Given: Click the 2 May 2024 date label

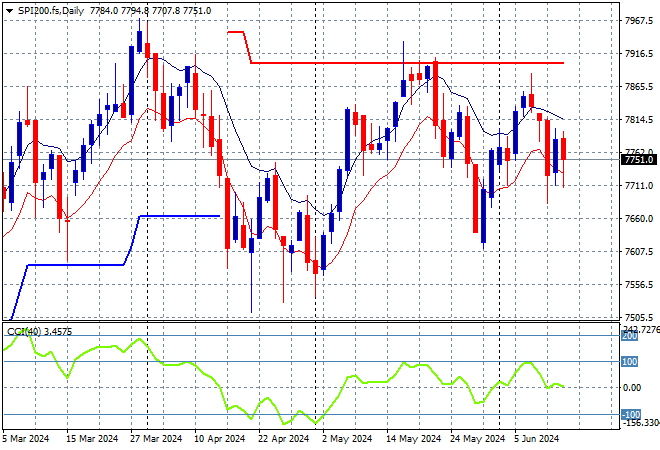Looking at the screenshot, I should coord(347,439).
